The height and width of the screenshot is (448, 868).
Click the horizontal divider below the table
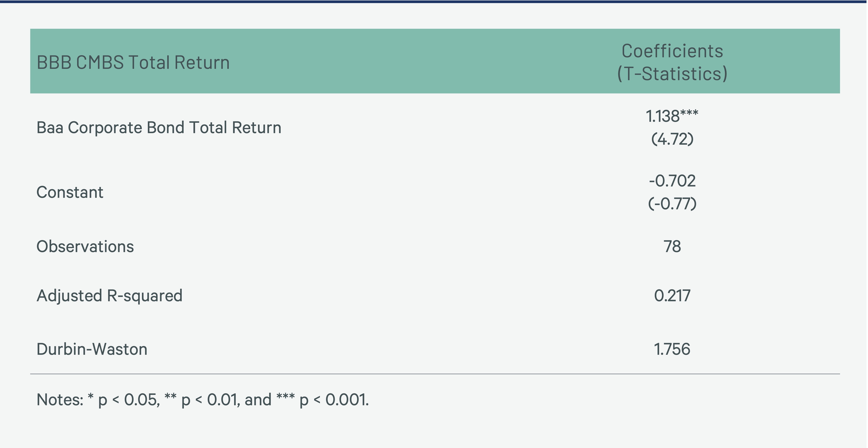tap(435, 374)
